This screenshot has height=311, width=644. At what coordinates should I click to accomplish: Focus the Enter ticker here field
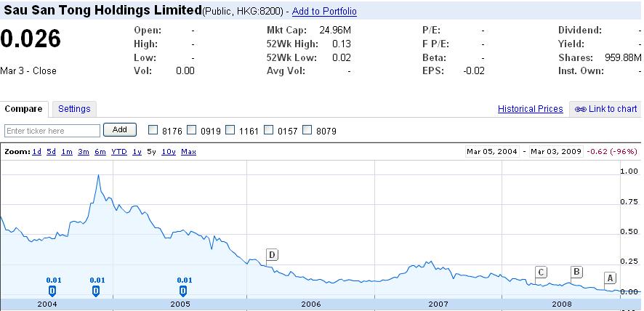[x=52, y=131]
